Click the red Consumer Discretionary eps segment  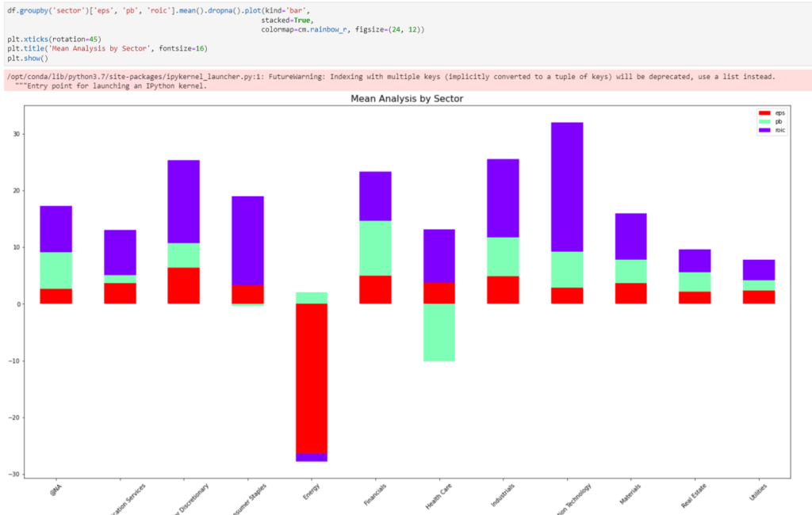click(183, 286)
